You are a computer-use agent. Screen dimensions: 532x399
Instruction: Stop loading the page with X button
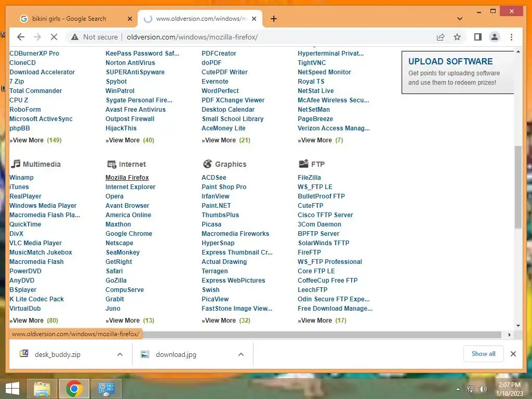[x=54, y=37]
